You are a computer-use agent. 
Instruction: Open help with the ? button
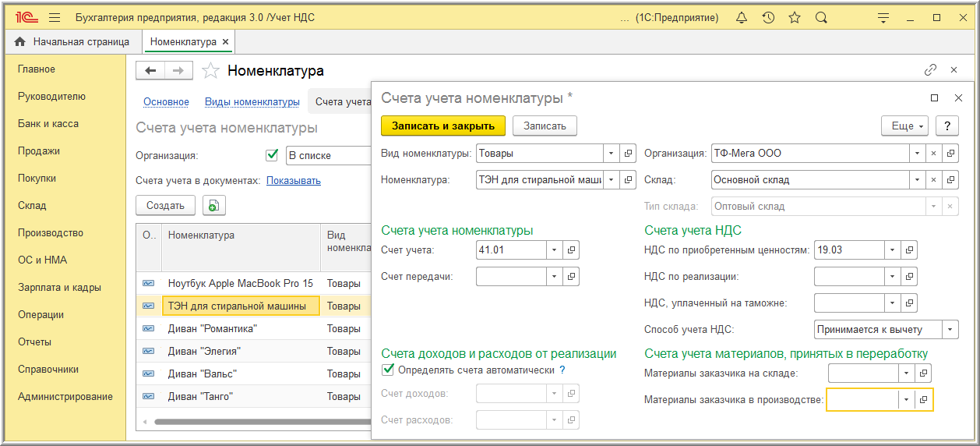pos(947,126)
